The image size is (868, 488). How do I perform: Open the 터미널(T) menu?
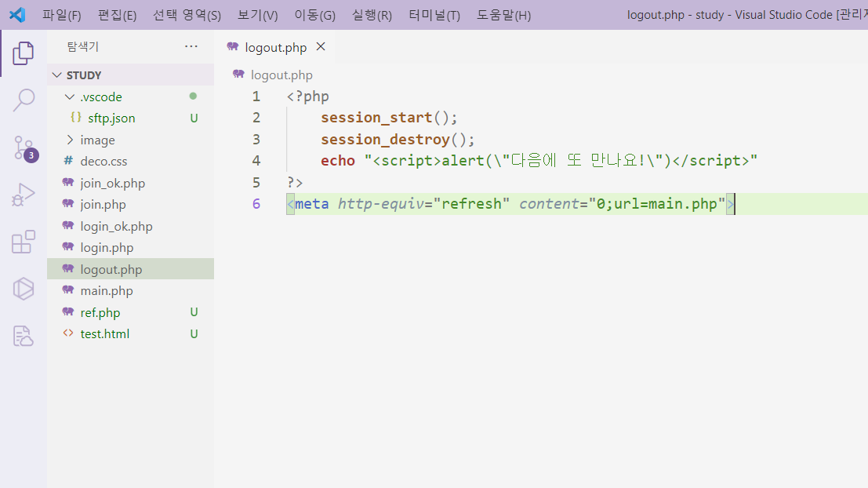434,15
